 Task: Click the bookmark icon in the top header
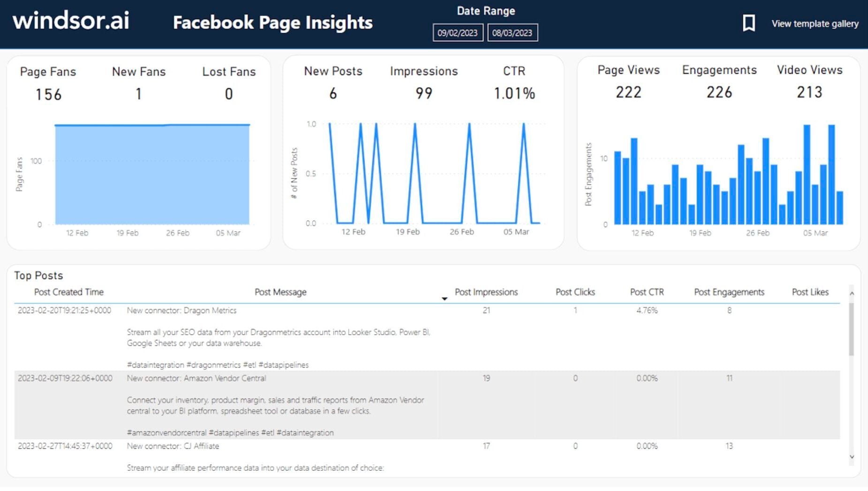(x=749, y=23)
